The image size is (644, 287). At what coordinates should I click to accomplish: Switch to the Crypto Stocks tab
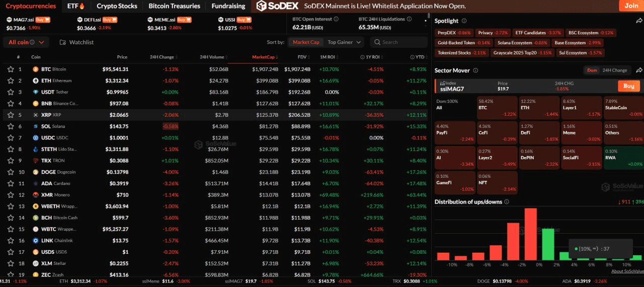coord(117,6)
